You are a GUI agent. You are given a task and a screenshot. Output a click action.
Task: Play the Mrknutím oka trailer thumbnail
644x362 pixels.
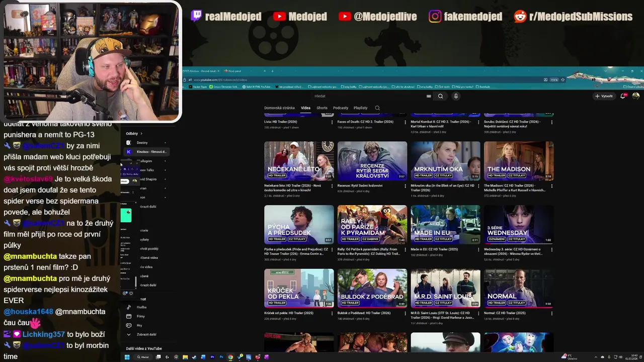point(445,161)
